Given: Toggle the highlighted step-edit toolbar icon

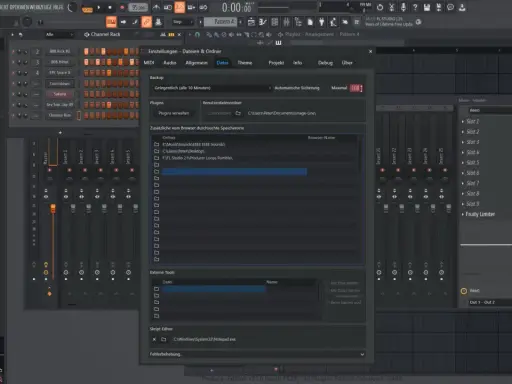Looking at the screenshot, I should (x=180, y=7).
